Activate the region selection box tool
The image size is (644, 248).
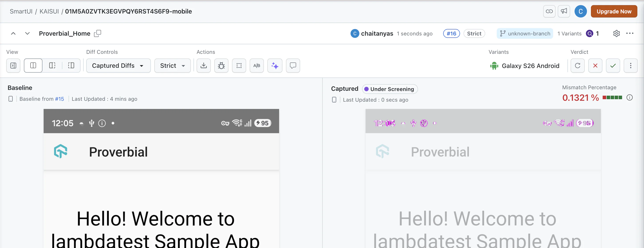(x=239, y=66)
